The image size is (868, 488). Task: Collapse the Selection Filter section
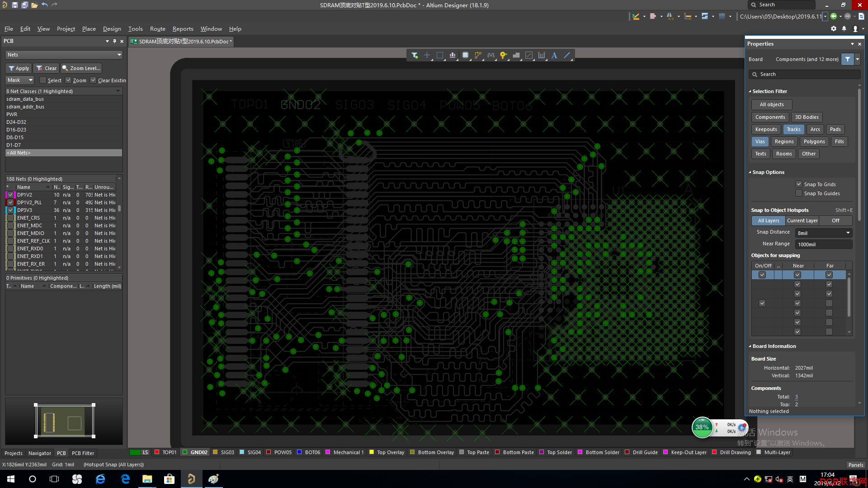click(750, 91)
